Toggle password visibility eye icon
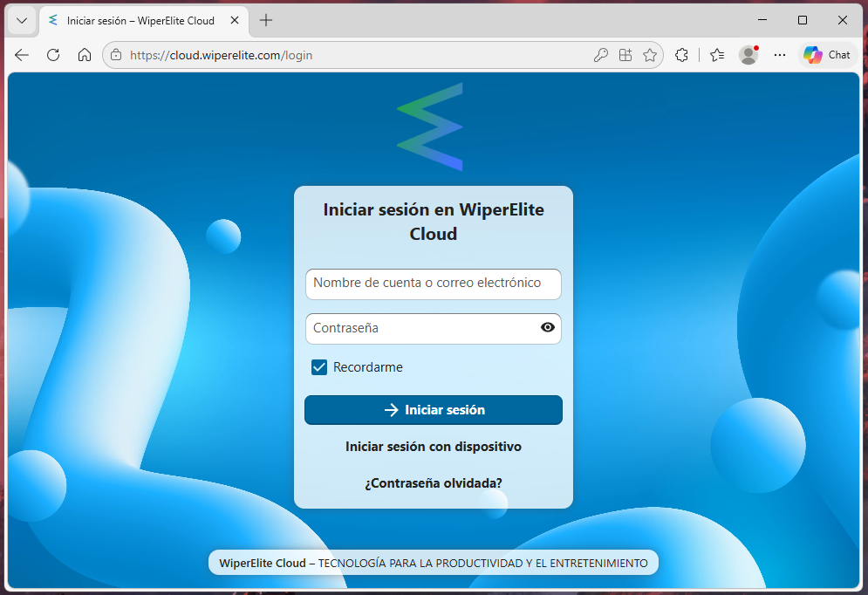Viewport: 868px width, 595px height. (548, 327)
